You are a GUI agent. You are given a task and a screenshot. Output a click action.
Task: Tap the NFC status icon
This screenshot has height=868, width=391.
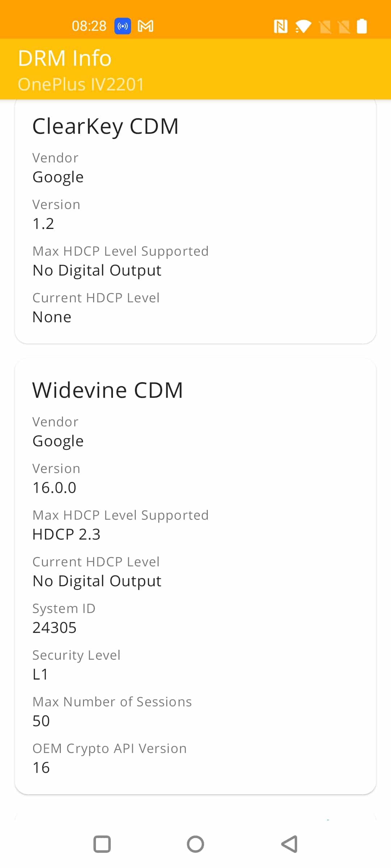pos(281,26)
